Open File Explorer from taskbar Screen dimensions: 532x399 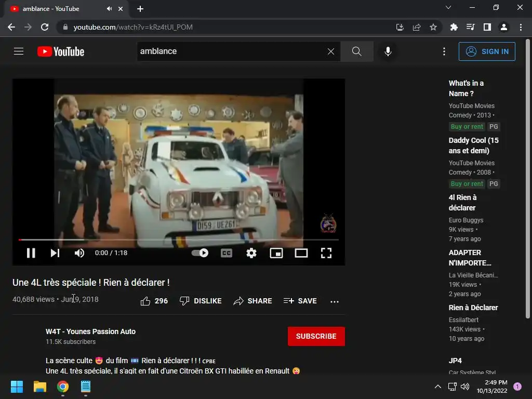(39, 387)
